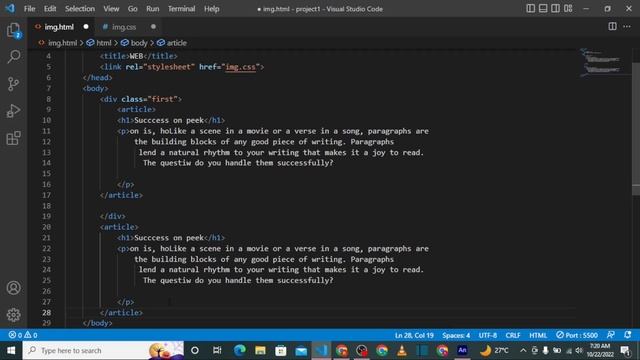Open the Run menu
This screenshot has height=360, width=640.
(x=153, y=9)
